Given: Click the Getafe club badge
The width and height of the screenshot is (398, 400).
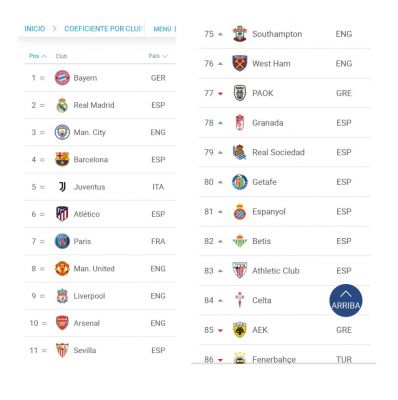Looking at the screenshot, I should [x=240, y=182].
